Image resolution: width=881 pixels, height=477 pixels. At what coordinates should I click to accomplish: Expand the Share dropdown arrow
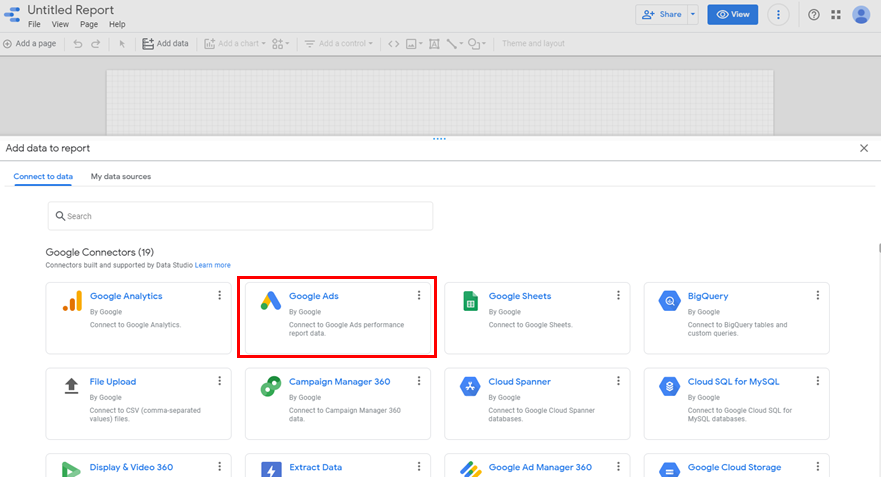[693, 15]
